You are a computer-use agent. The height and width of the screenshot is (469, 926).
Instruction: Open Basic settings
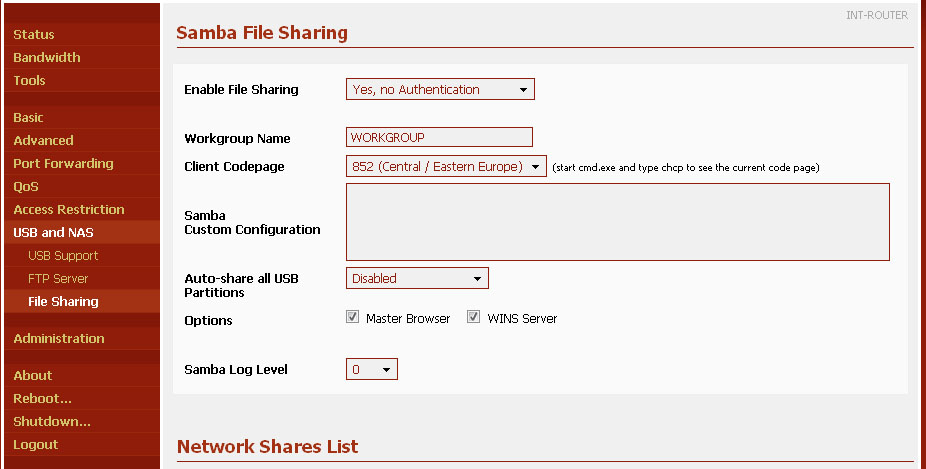point(82,118)
